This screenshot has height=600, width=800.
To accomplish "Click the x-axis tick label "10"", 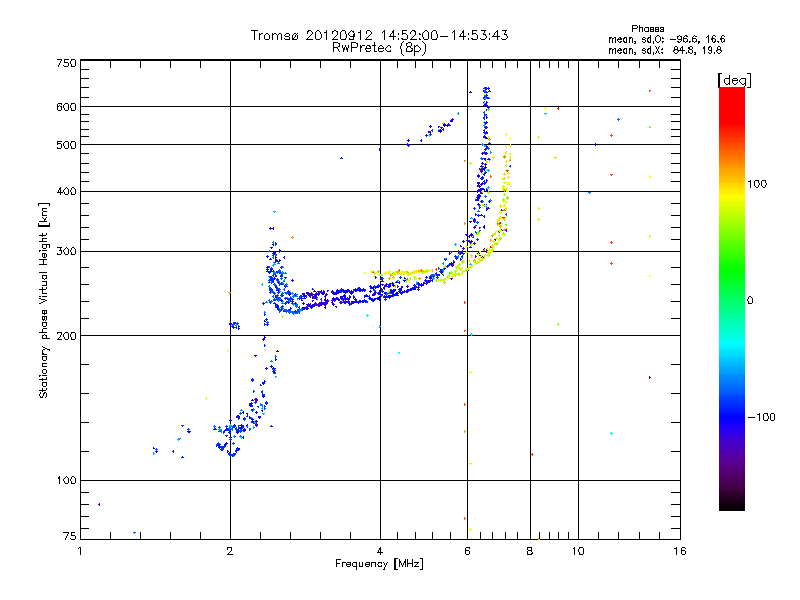I will tap(578, 551).
